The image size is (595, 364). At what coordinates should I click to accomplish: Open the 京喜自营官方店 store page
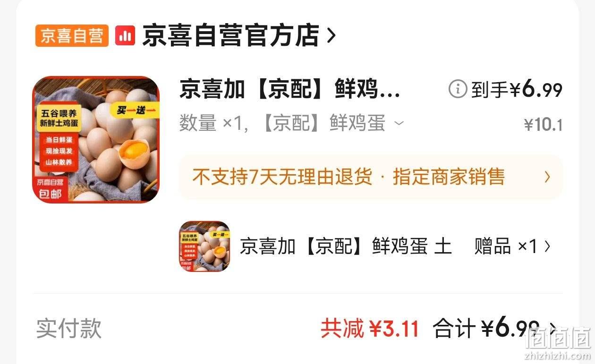click(x=231, y=36)
